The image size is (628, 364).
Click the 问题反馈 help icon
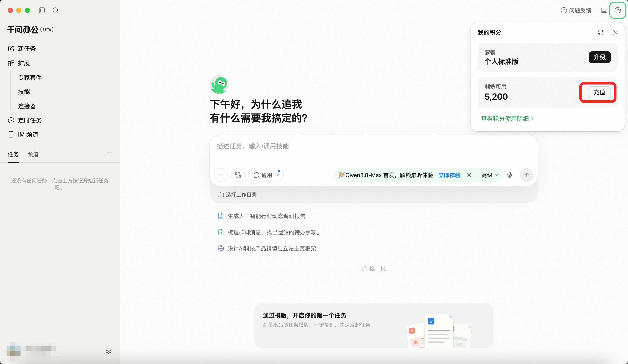[564, 10]
